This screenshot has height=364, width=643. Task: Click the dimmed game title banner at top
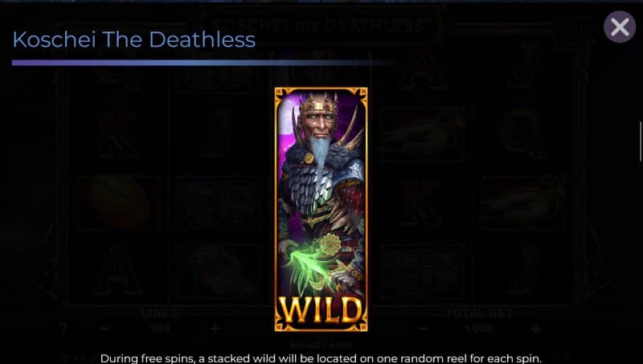[x=318, y=26]
